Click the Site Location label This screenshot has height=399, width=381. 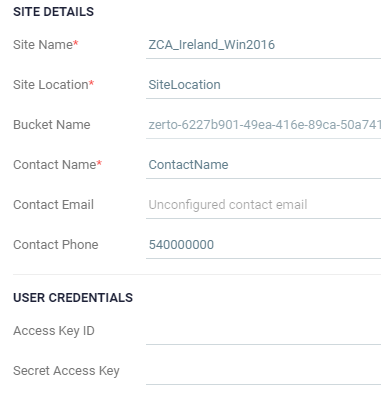(51, 85)
